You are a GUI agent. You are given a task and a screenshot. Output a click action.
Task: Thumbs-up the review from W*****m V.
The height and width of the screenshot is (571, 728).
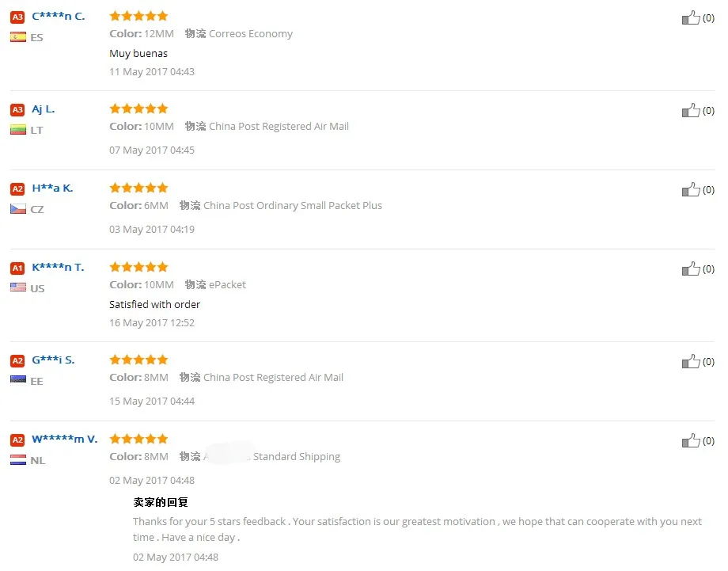pos(690,440)
